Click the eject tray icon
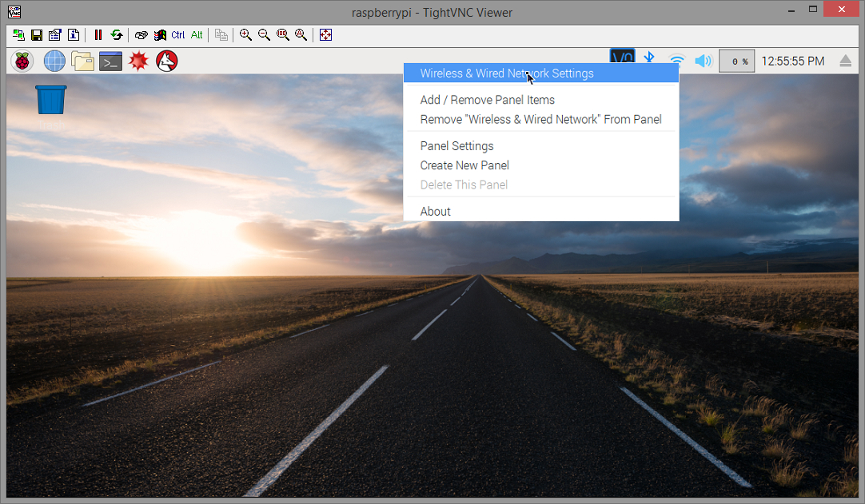 click(846, 62)
